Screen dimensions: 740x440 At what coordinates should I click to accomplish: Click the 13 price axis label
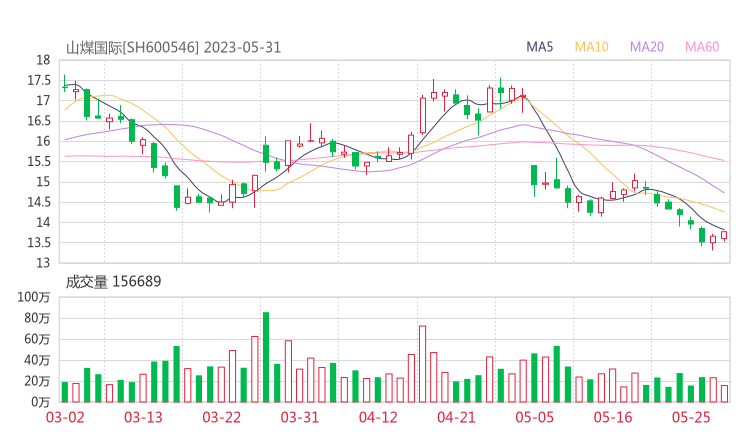pos(43,263)
